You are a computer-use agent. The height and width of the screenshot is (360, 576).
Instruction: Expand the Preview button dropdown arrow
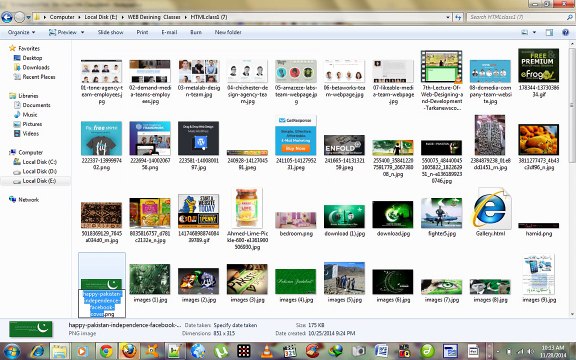click(x=83, y=32)
